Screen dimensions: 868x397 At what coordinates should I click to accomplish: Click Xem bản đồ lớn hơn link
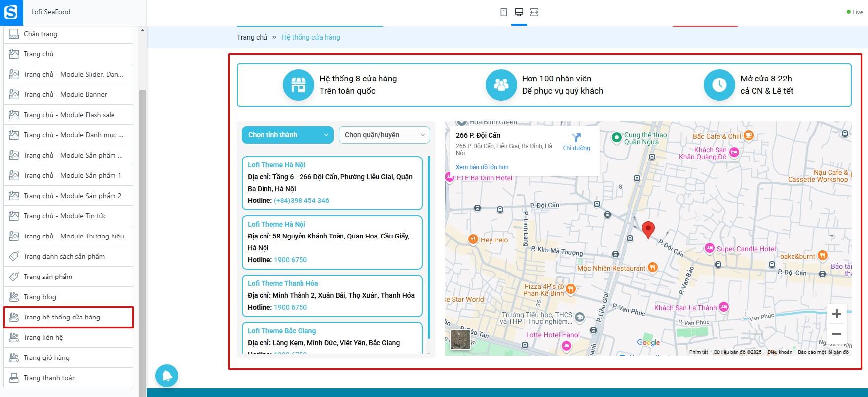[x=482, y=167]
